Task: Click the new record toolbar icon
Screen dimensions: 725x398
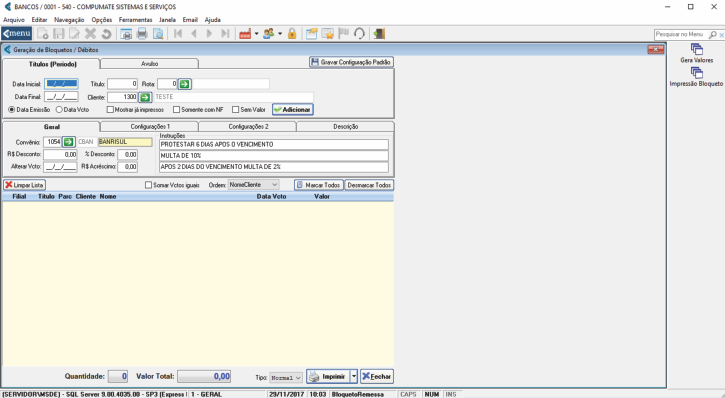Action: (43, 33)
